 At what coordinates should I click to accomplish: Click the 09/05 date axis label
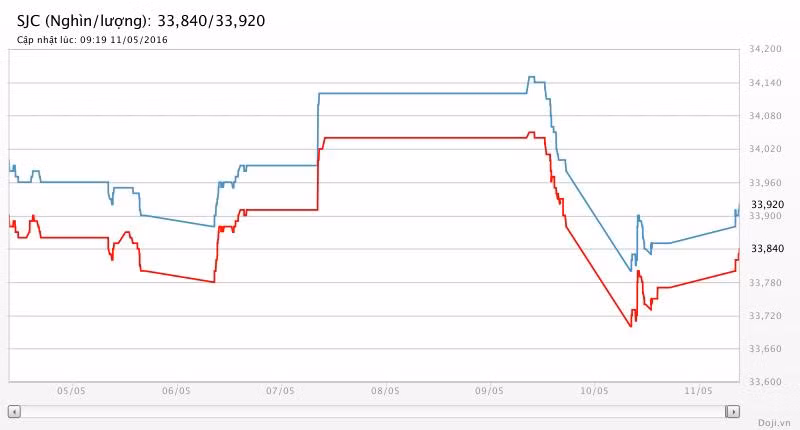pyautogui.click(x=489, y=391)
